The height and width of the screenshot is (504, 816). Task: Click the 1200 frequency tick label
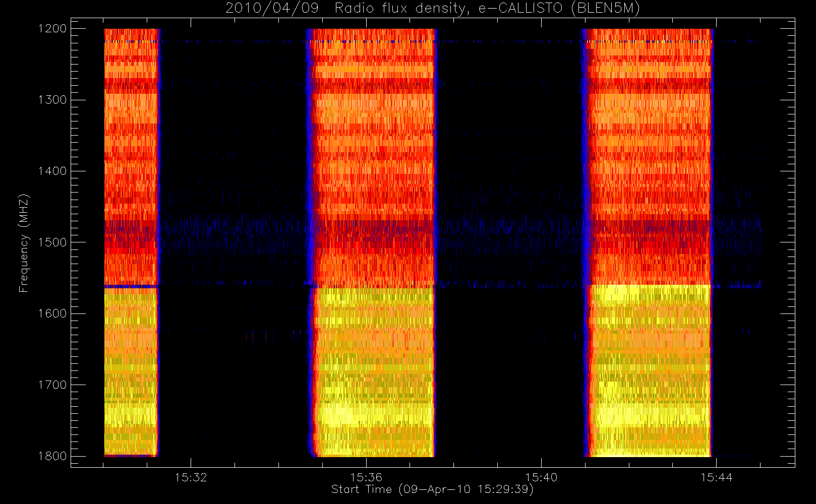(x=52, y=29)
